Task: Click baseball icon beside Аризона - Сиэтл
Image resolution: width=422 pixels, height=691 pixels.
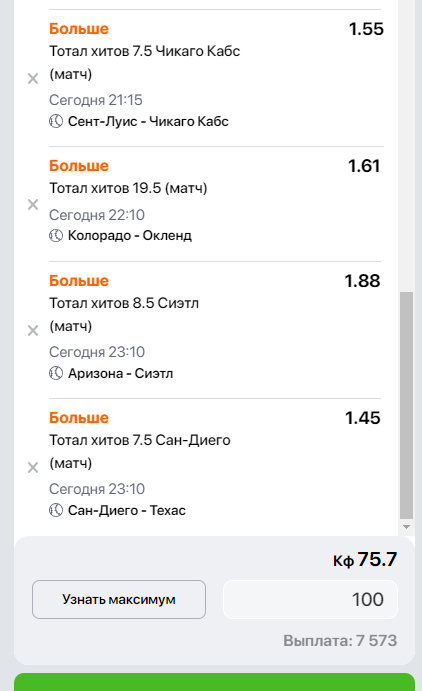Action: click(56, 373)
